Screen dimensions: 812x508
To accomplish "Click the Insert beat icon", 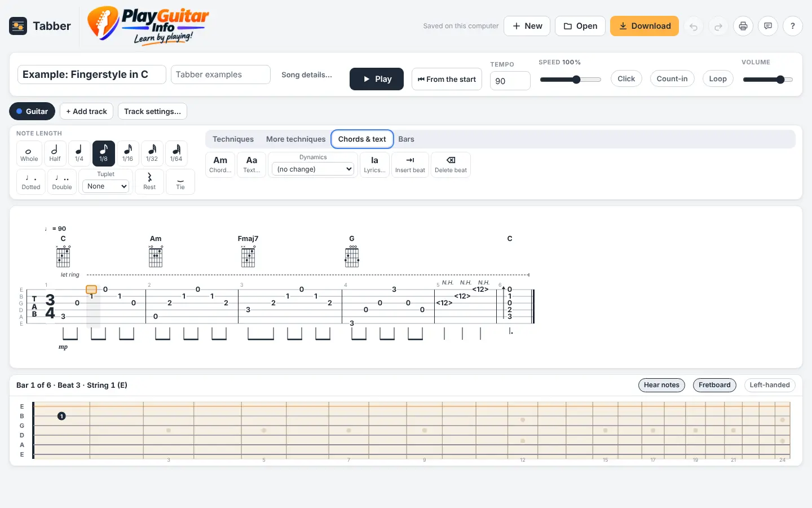I will (x=410, y=165).
